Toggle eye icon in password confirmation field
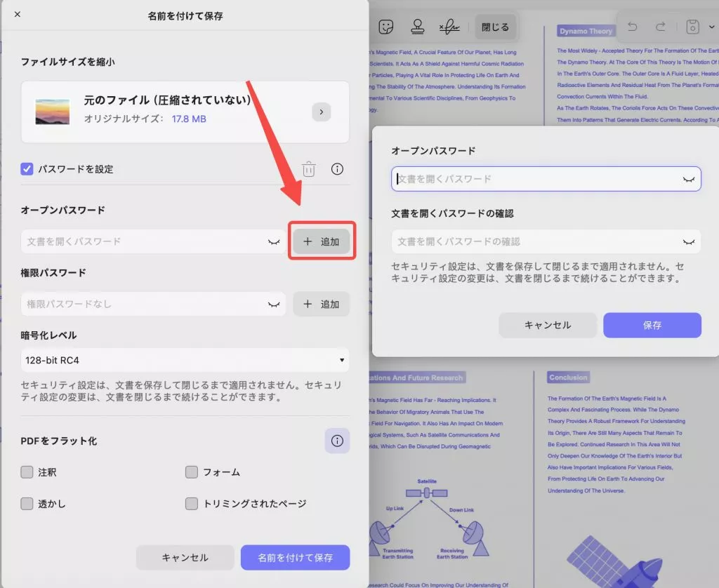 pos(688,242)
